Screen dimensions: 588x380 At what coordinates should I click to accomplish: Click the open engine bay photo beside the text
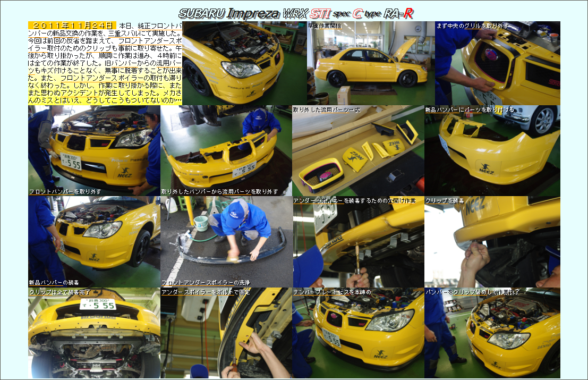(x=244, y=63)
